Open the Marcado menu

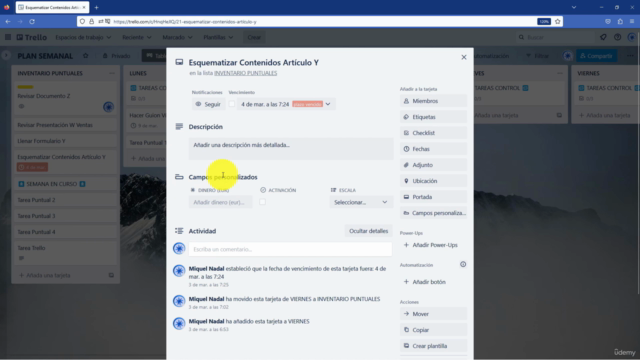[x=177, y=37]
